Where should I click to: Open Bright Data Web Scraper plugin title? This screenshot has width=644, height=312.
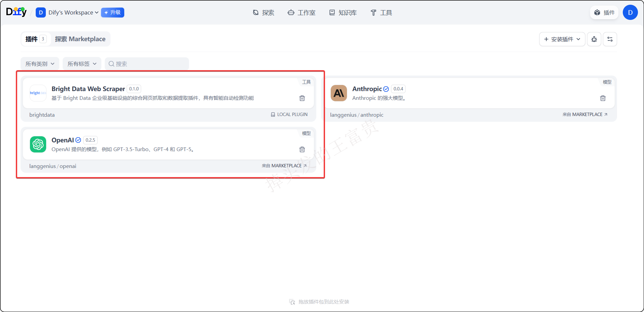tap(88, 89)
